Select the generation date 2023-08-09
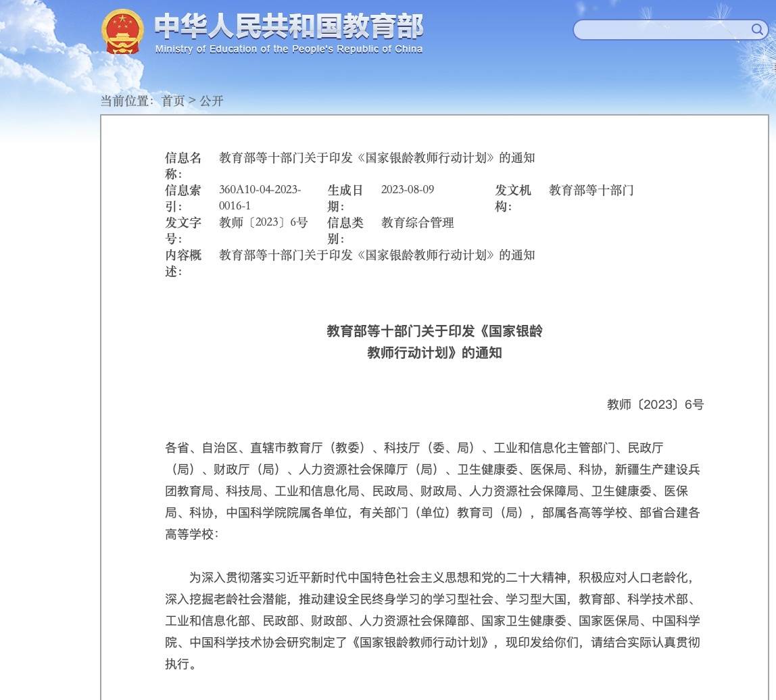This screenshot has height=700, width=776. pos(408,189)
